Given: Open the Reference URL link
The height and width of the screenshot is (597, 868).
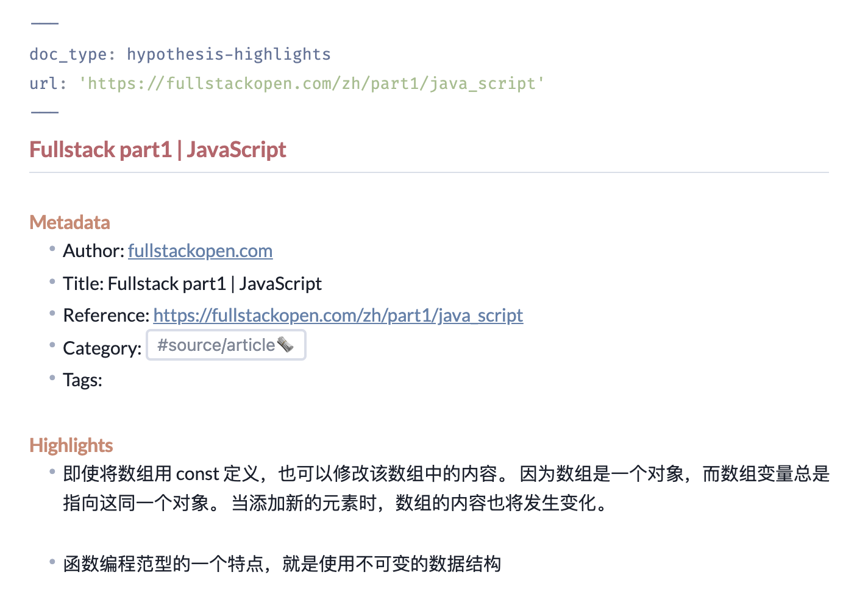Looking at the screenshot, I should (338, 316).
